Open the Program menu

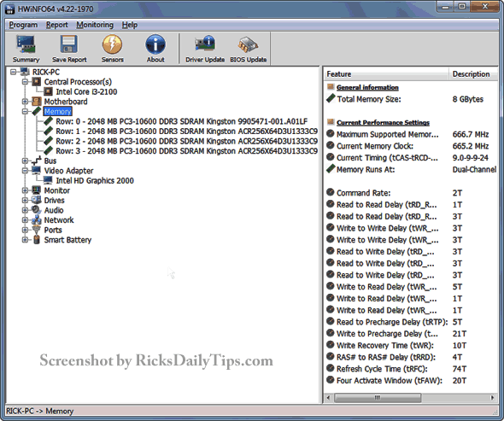click(23, 25)
